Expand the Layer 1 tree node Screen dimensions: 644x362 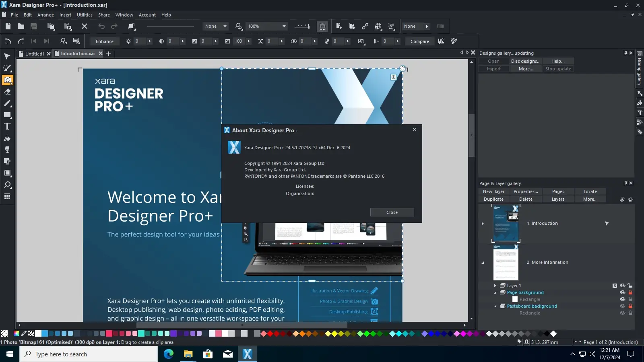495,286
